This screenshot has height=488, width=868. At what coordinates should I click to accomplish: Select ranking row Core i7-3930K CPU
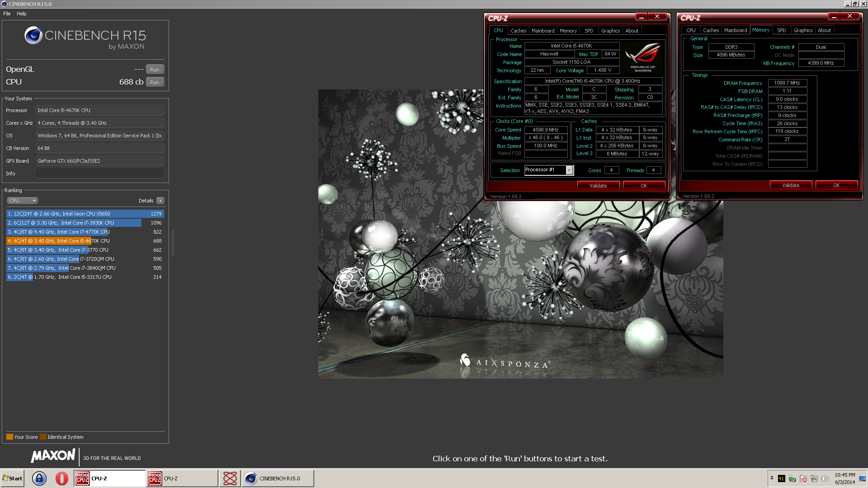pyautogui.click(x=85, y=223)
